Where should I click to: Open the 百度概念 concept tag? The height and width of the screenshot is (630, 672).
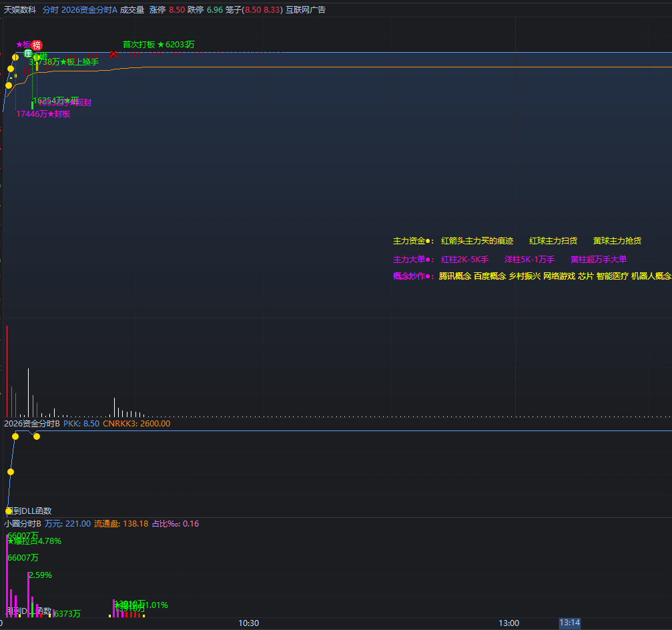click(x=490, y=276)
